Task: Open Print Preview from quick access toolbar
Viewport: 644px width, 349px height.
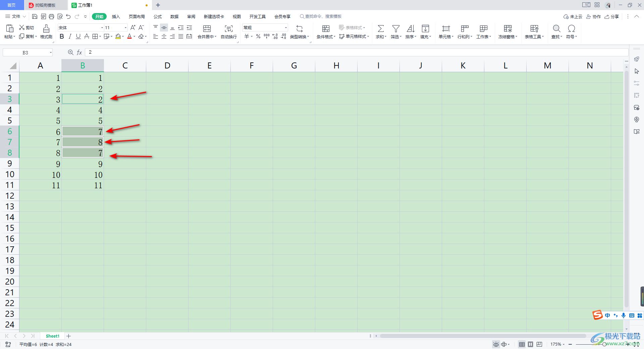Action: coord(60,16)
